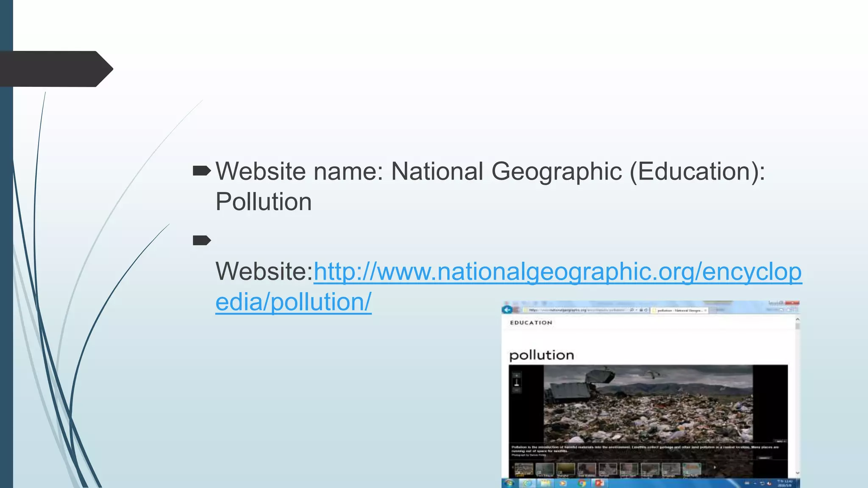Open the Windows Start menu orb
This screenshot has width=868, height=488.
(x=510, y=483)
